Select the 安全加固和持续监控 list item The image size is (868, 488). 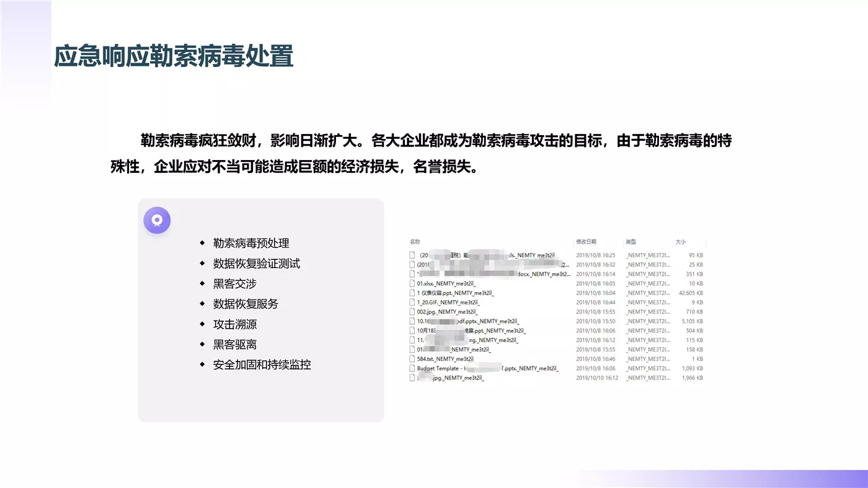pos(262,365)
